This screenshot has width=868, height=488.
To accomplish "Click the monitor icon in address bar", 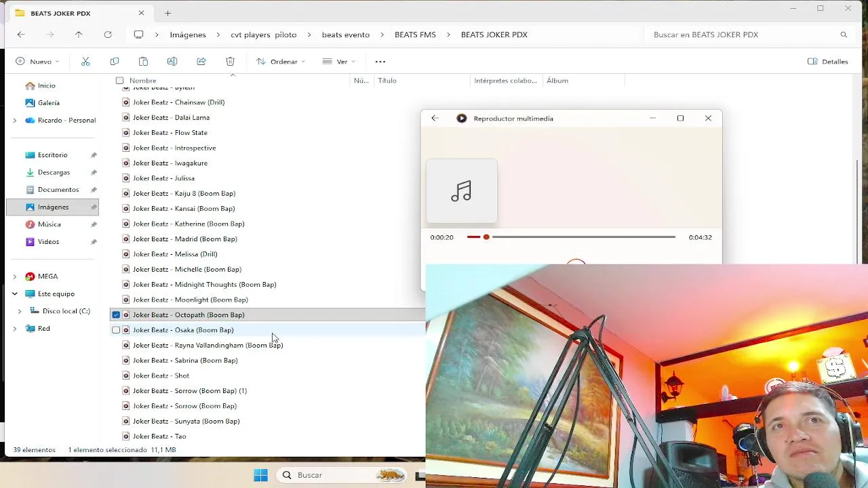I will click(138, 35).
